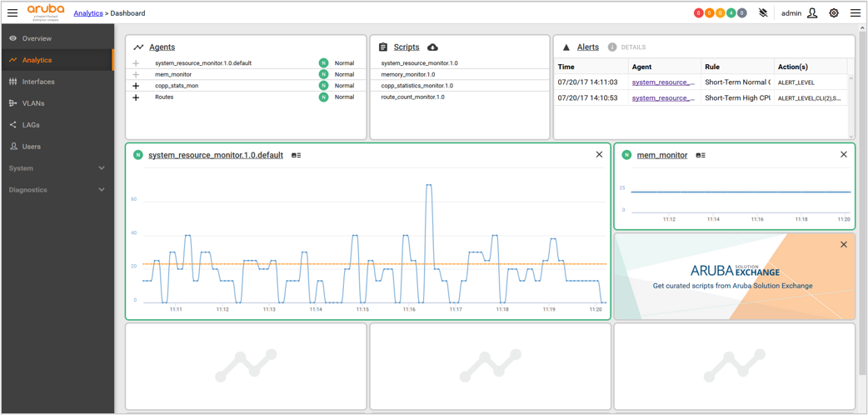The height and width of the screenshot is (415, 868).
Task: Click N status badge on mem_monitor graph panel
Action: coord(626,155)
